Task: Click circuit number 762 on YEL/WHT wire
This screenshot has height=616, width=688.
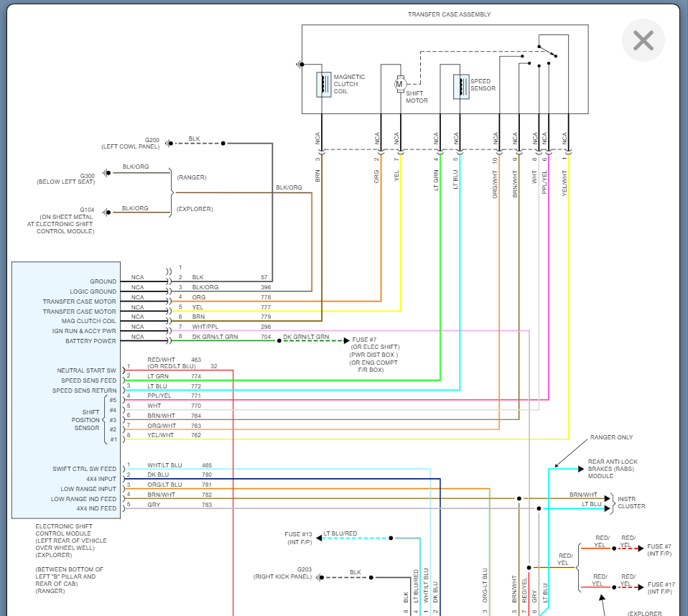Action: 196,435
